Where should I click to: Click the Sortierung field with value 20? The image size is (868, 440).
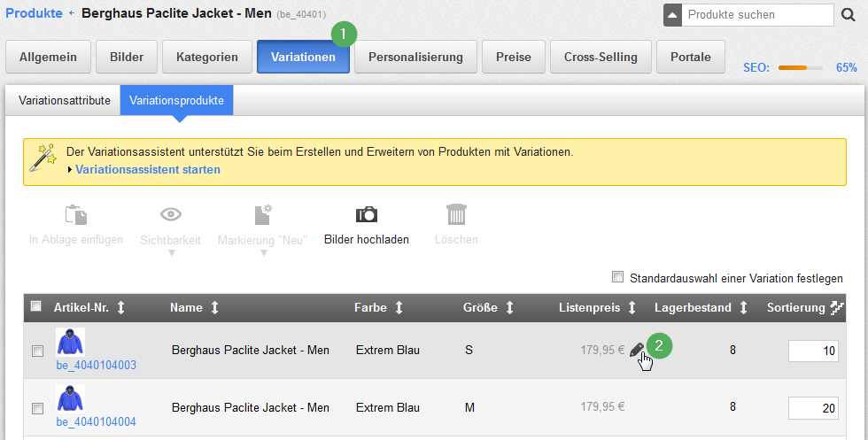click(x=813, y=408)
